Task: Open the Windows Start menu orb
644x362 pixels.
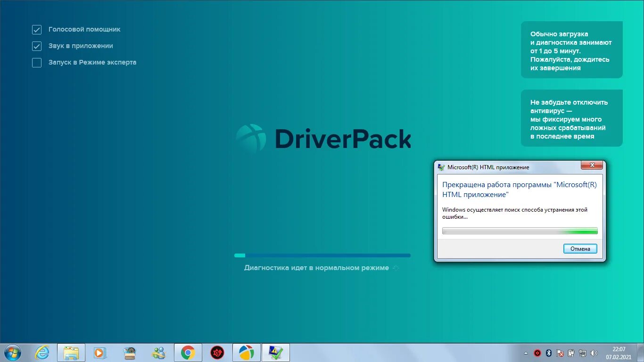Action: tap(12, 353)
